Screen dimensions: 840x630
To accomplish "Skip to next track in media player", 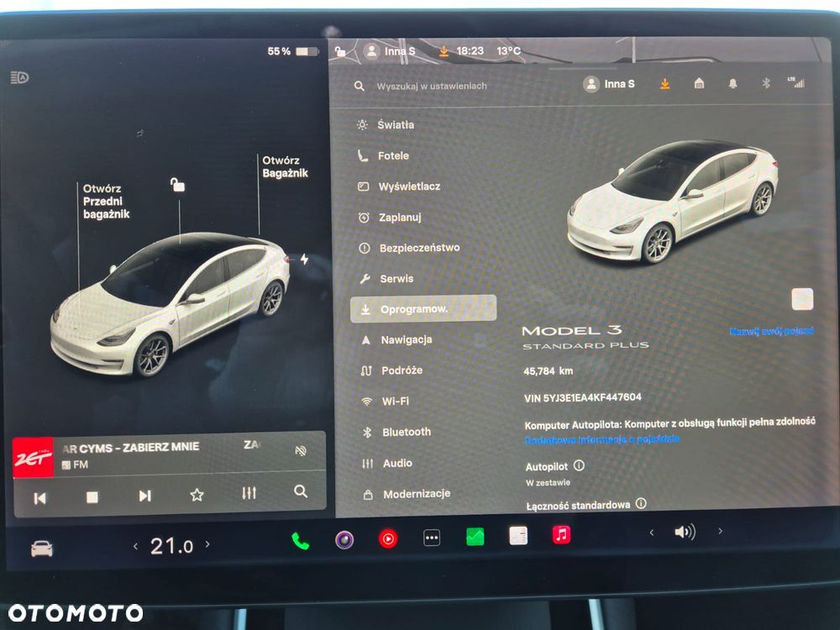I will tap(144, 496).
